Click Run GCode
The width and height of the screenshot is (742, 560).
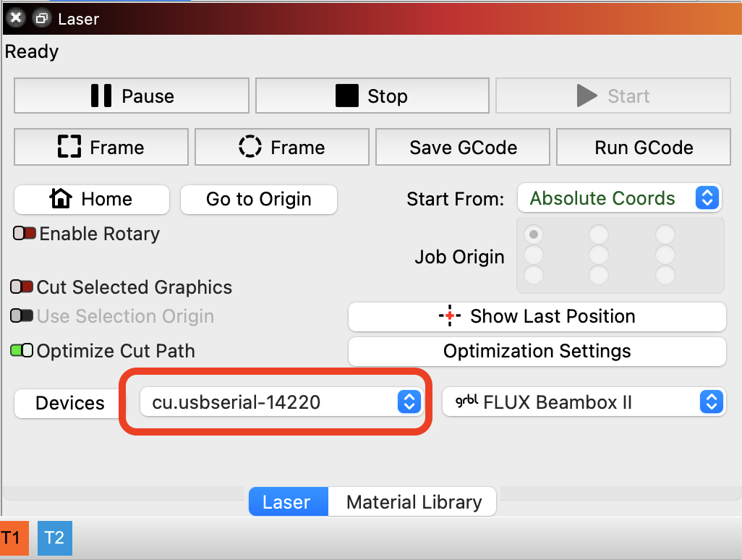point(644,147)
